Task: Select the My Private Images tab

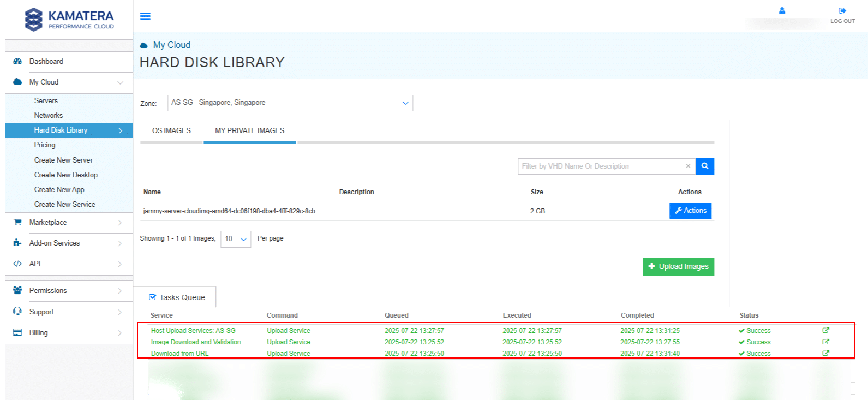Action: 250,131
